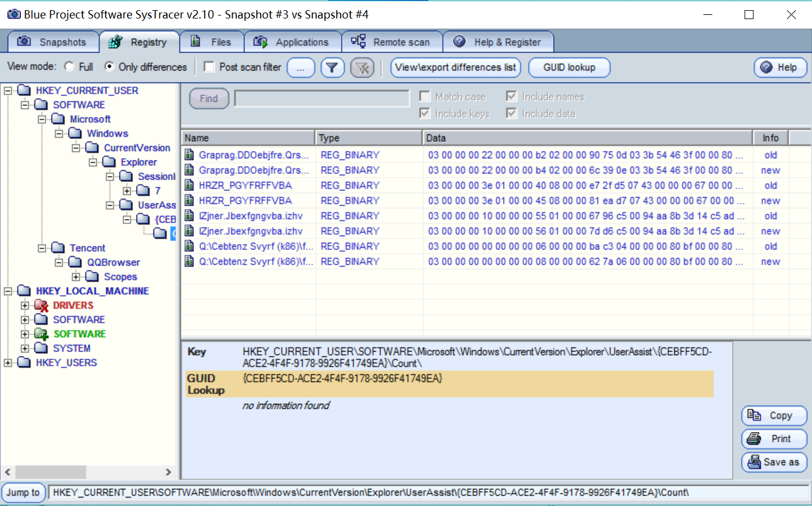Toggle the Include data checkbox
Screen dimensions: 812x506
(x=511, y=113)
